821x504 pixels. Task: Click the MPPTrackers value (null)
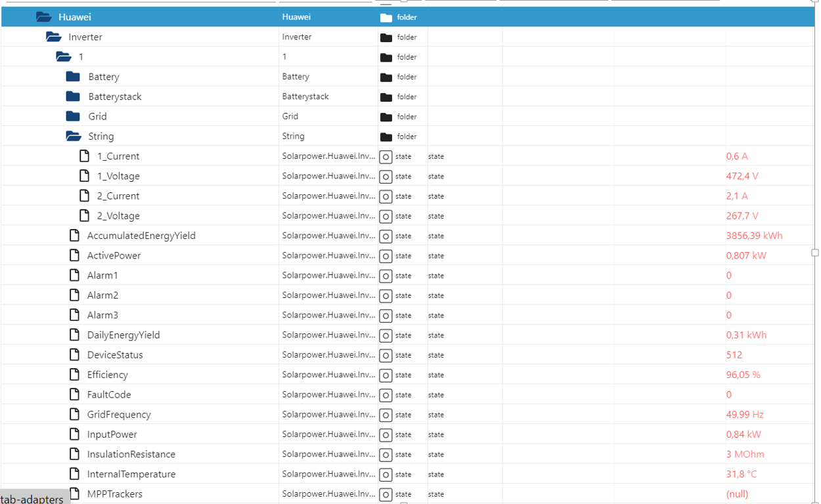point(737,493)
